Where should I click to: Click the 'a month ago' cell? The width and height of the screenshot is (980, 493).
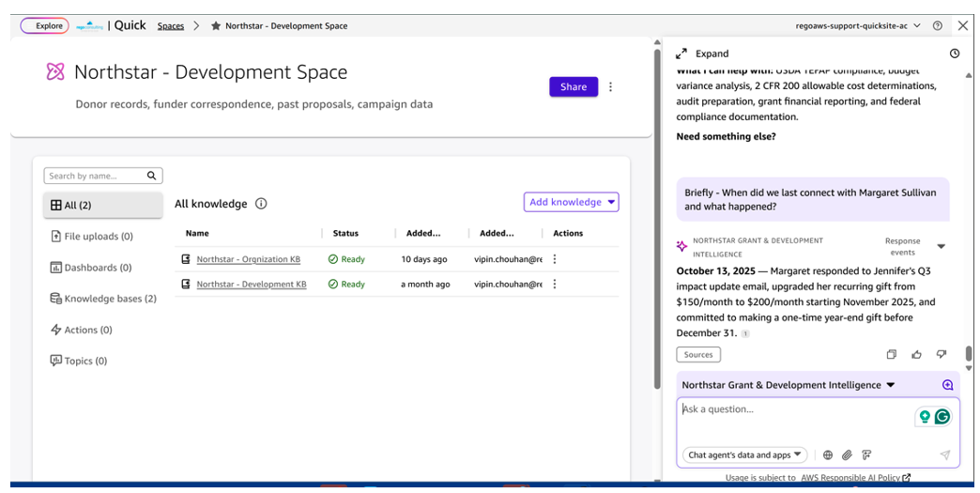(425, 285)
